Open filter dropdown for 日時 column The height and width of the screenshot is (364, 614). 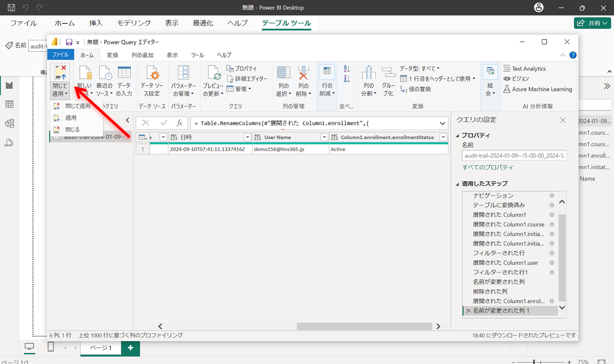[x=247, y=137]
